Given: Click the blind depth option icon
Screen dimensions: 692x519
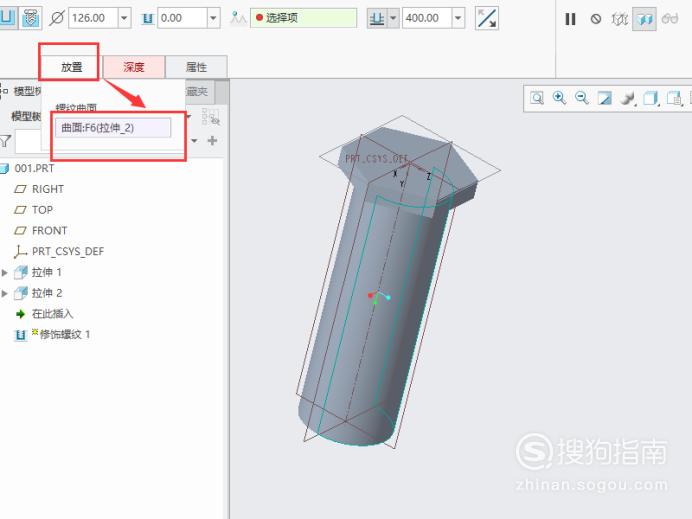Looking at the screenshot, I should (x=377, y=18).
